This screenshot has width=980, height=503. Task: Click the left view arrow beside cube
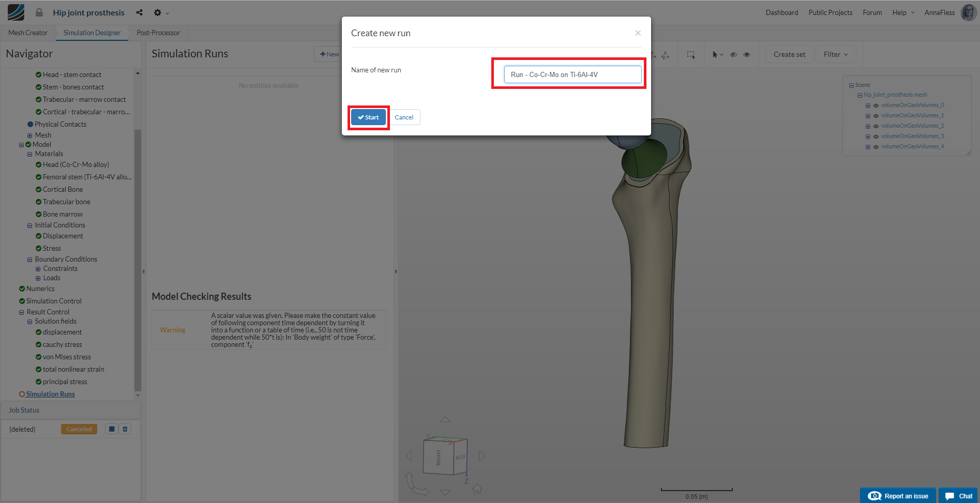tap(409, 456)
